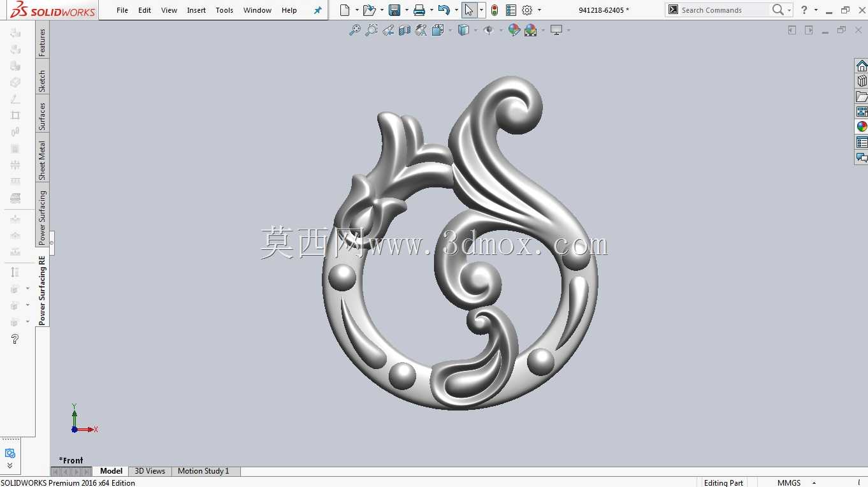Open SOLIDWORKS Resources home icon
This screenshot has width=868, height=487.
tap(862, 66)
